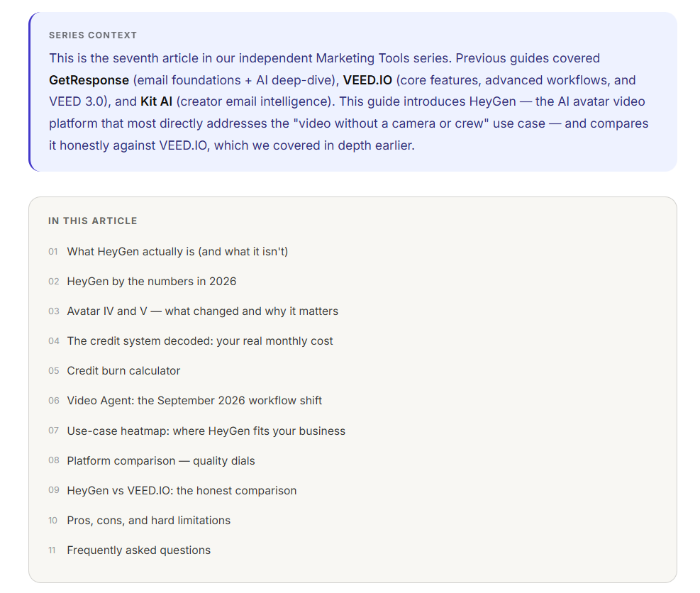Click 'Video Agent: the September 2026 workflow shift'
Screen dimensions: 700x593
pyautogui.click(x=194, y=401)
